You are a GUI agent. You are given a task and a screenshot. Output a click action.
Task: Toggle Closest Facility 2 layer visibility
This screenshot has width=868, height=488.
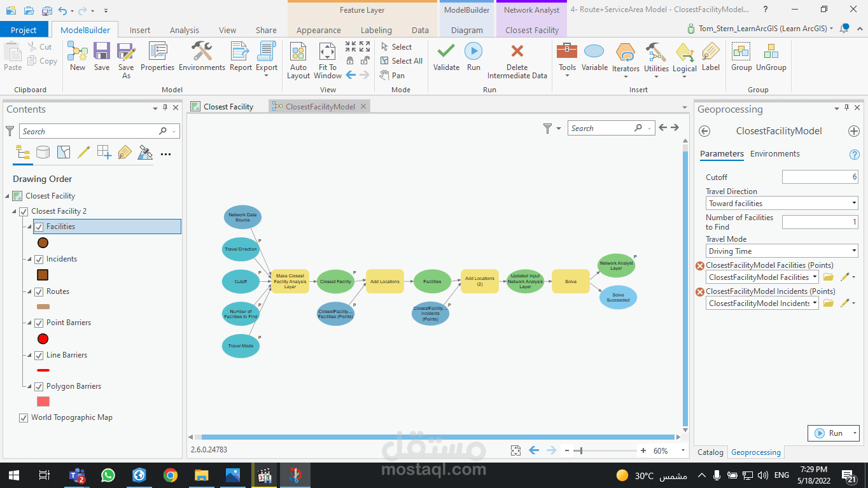point(24,211)
